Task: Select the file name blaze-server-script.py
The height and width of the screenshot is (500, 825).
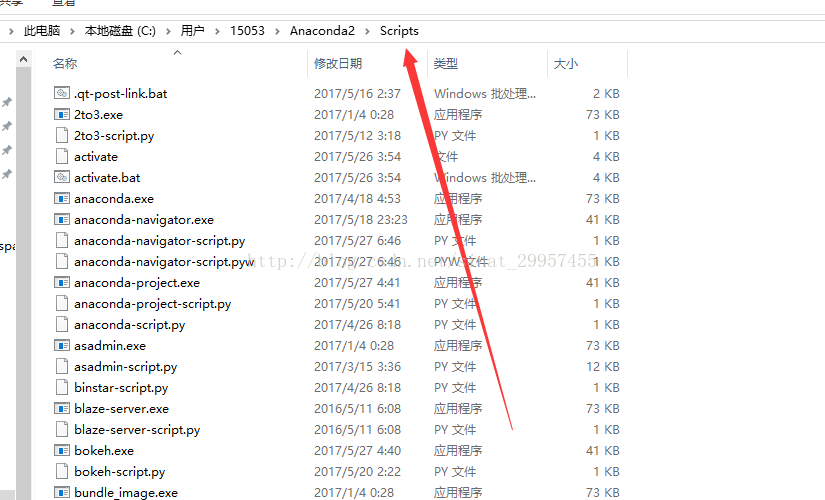Action: (137, 430)
